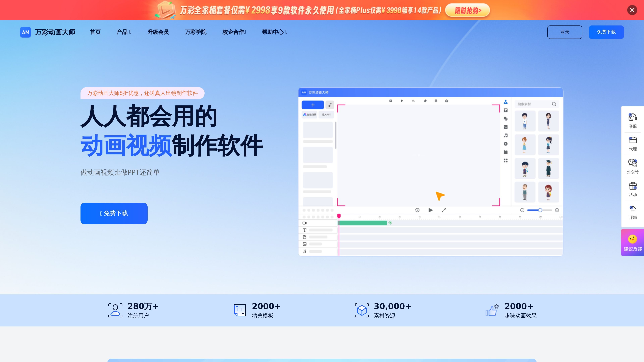Click the 插入PPT button in mockup
Image resolution: width=644 pixels, height=362 pixels.
(326, 115)
